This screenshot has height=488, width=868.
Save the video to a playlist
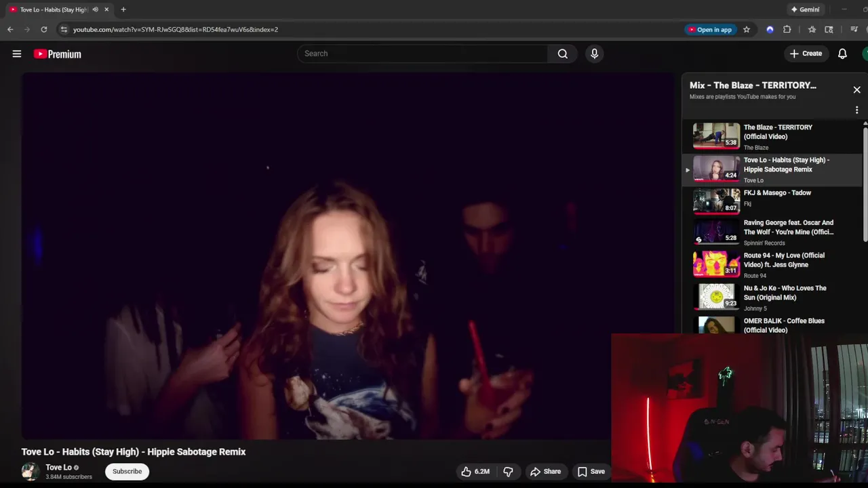(591, 472)
